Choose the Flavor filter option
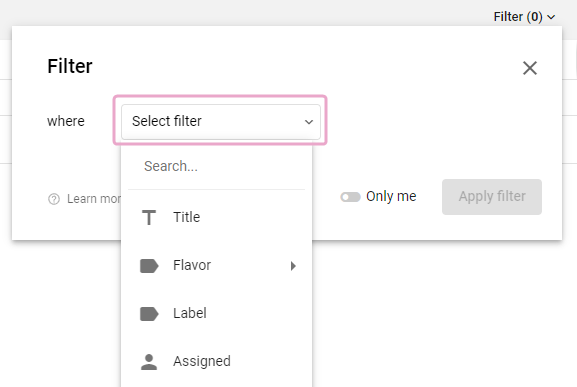The height and width of the screenshot is (387, 577). pyautogui.click(x=216, y=265)
